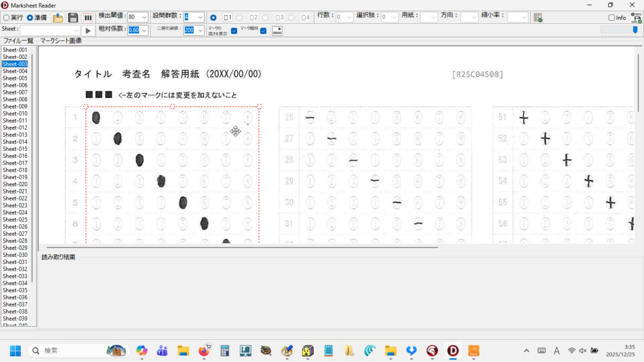Switch to the ファイル一覧 tab

19,41
